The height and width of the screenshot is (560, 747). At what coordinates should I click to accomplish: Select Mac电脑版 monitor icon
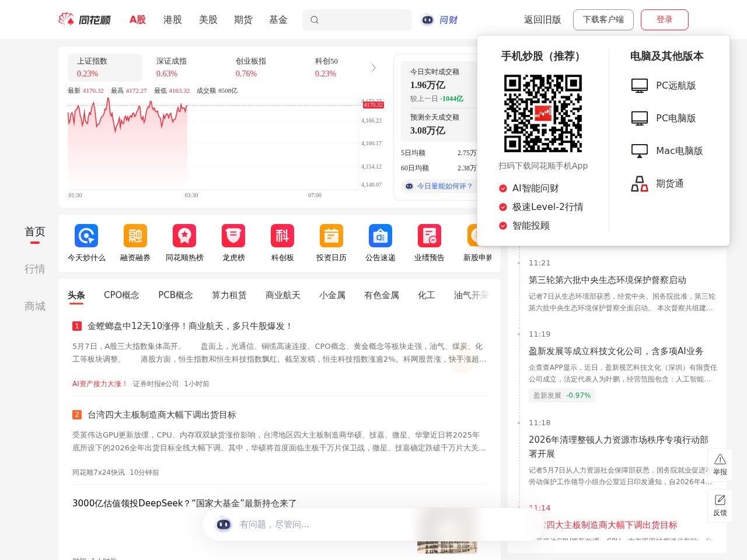coord(640,151)
